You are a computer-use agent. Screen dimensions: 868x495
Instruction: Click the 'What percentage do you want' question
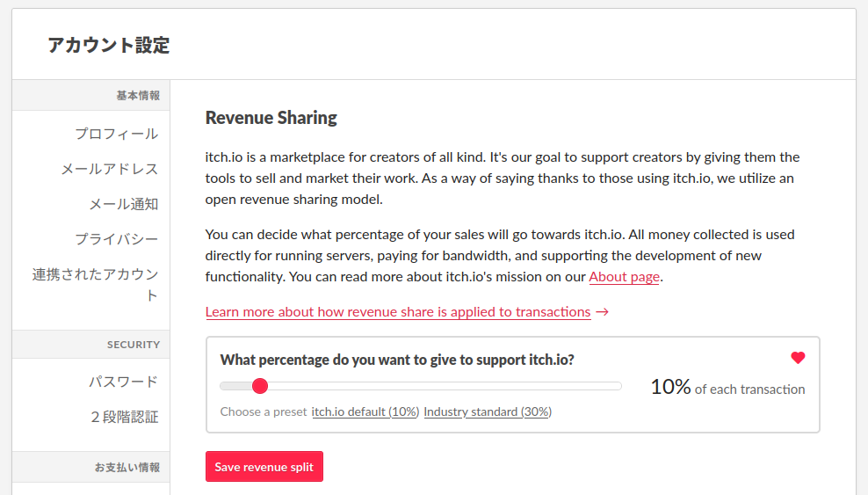pyautogui.click(x=397, y=360)
